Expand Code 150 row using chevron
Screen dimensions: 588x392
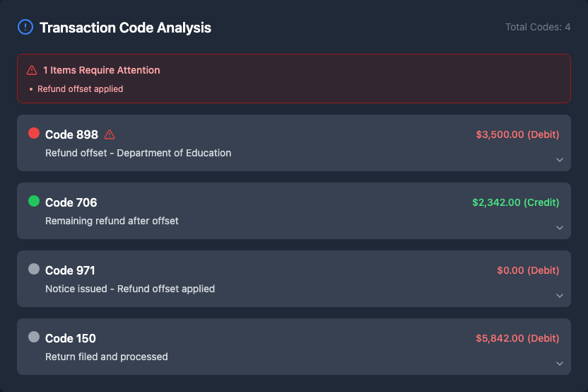pyautogui.click(x=560, y=364)
